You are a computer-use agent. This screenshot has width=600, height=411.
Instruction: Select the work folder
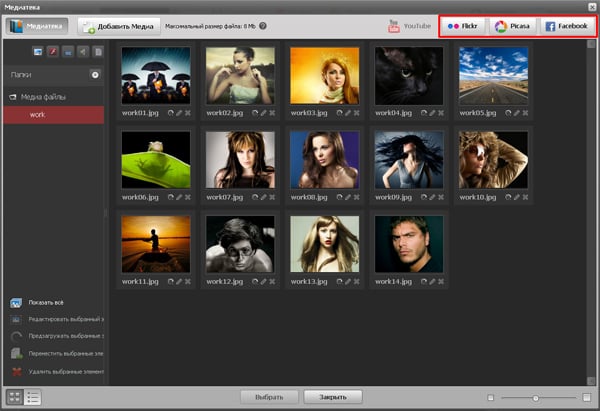(x=38, y=115)
